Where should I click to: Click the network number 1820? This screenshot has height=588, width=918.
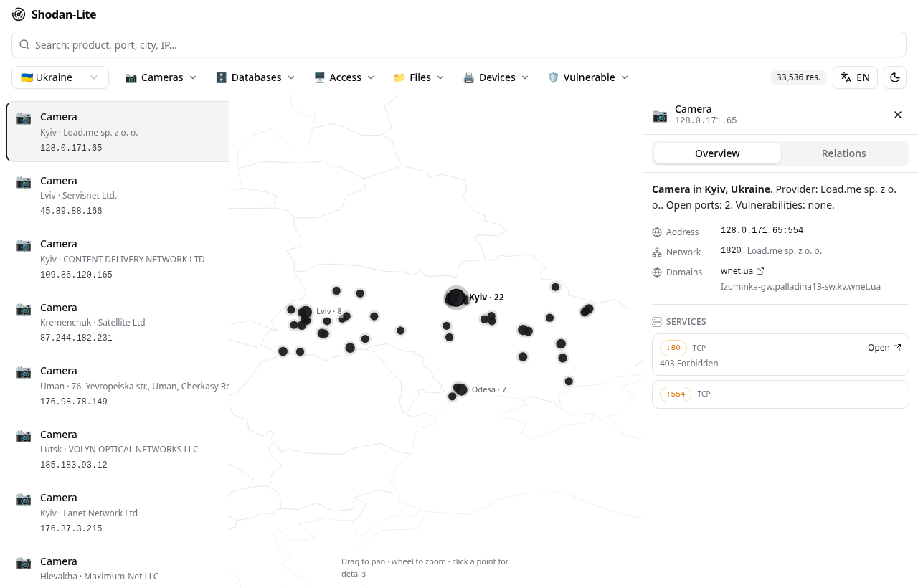[731, 250]
